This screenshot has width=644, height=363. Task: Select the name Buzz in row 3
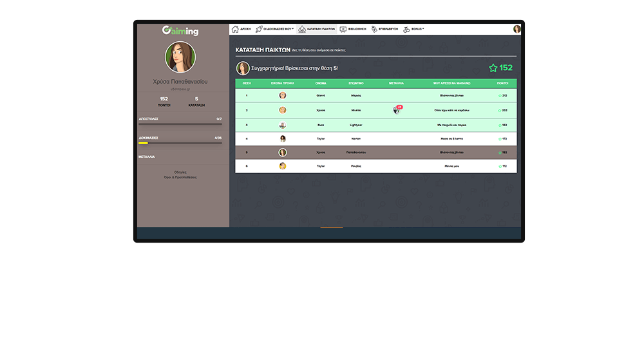point(321,125)
